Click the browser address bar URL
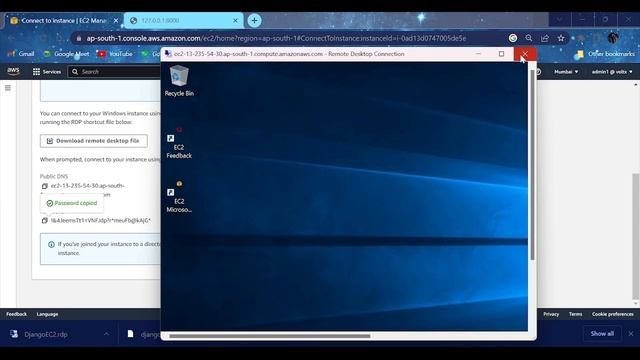 click(276, 38)
